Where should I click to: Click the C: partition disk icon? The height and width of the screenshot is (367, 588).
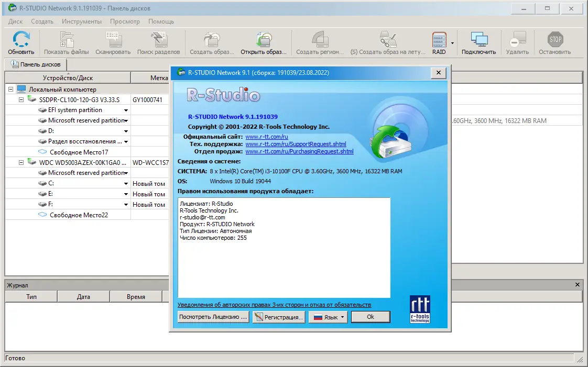coord(42,183)
